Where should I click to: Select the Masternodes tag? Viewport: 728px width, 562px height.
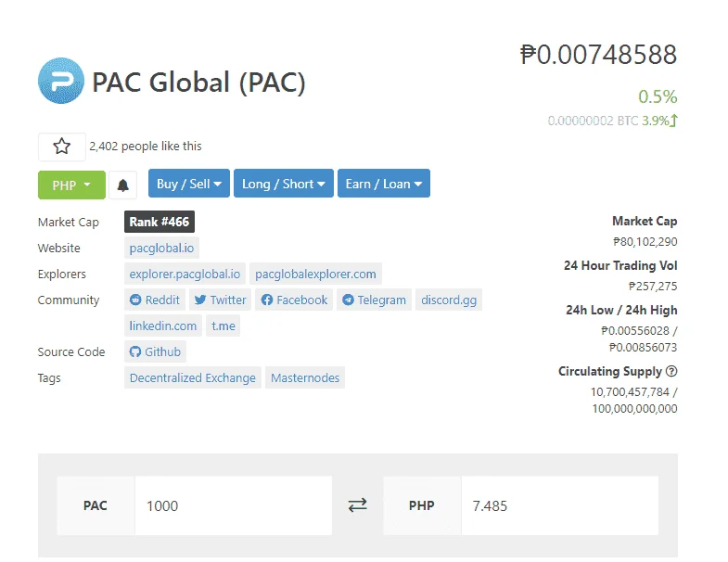click(x=305, y=378)
